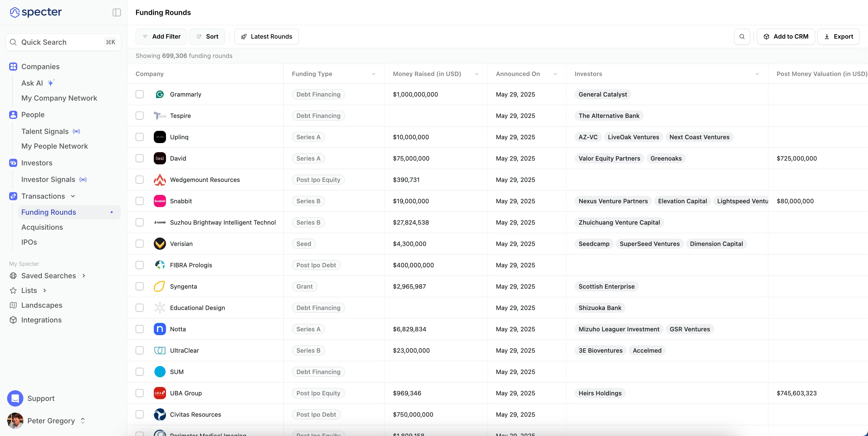Select the Syngenta row checkbox
This screenshot has height=436, width=868.
140,286
